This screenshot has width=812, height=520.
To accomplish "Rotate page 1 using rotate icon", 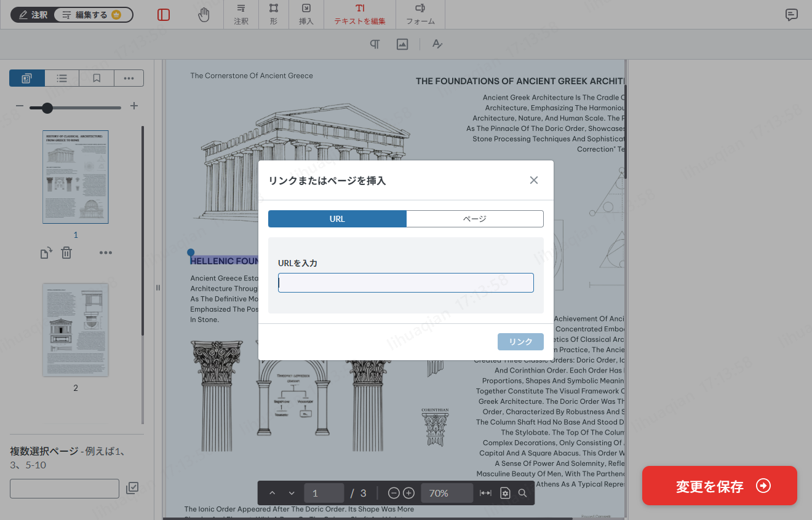I will [46, 253].
